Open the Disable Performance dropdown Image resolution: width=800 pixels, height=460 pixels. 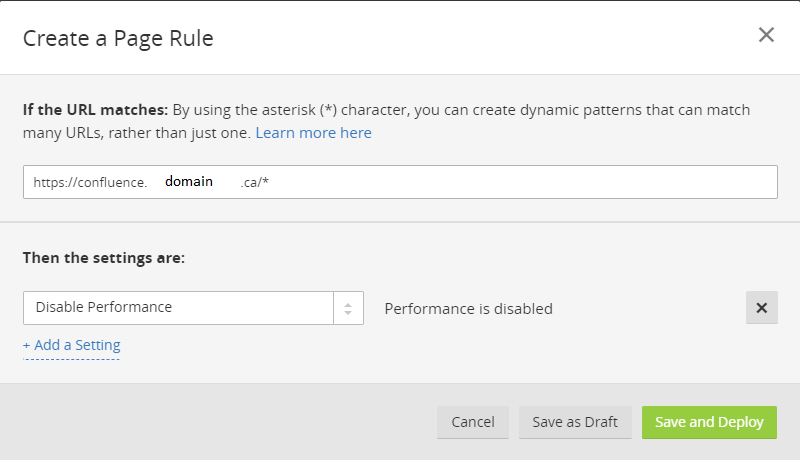[180, 308]
